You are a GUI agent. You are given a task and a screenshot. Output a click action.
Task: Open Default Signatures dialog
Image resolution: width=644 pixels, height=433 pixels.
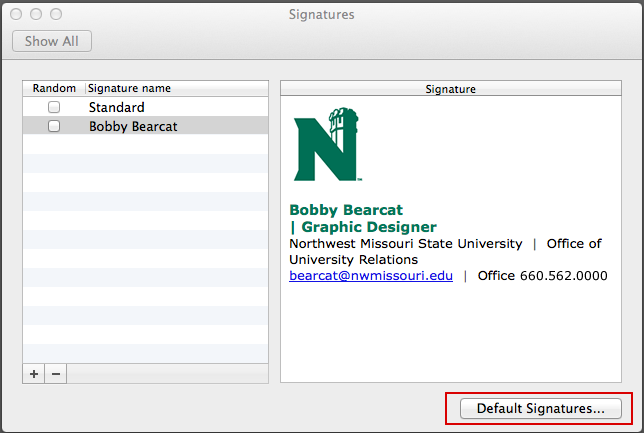click(540, 408)
